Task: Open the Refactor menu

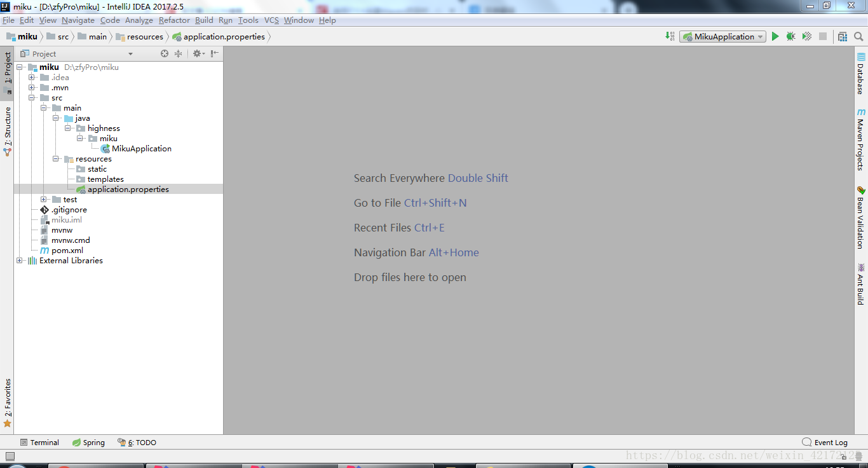Action: click(174, 20)
